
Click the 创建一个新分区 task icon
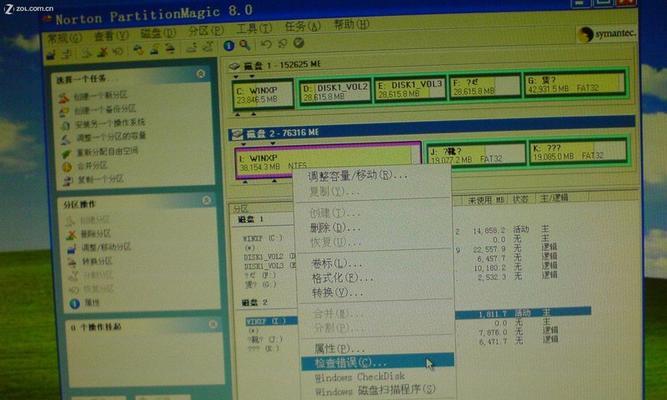[x=63, y=98]
